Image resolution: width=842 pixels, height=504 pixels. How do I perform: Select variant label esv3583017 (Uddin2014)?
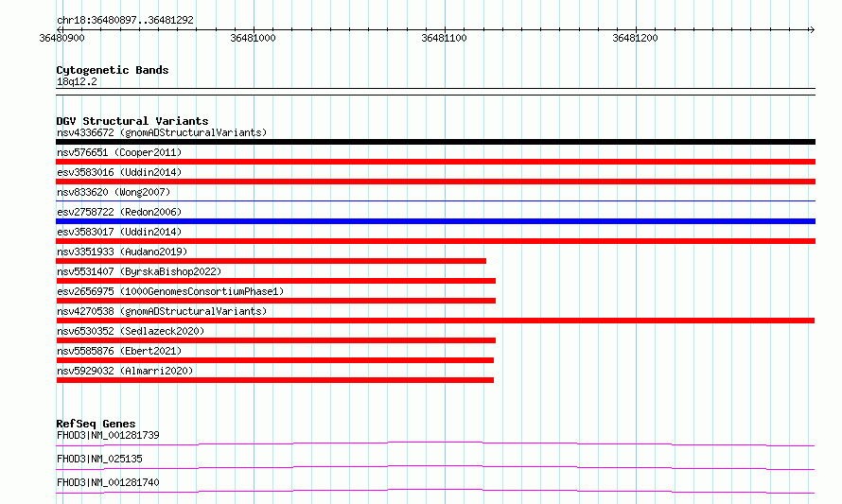119,232
